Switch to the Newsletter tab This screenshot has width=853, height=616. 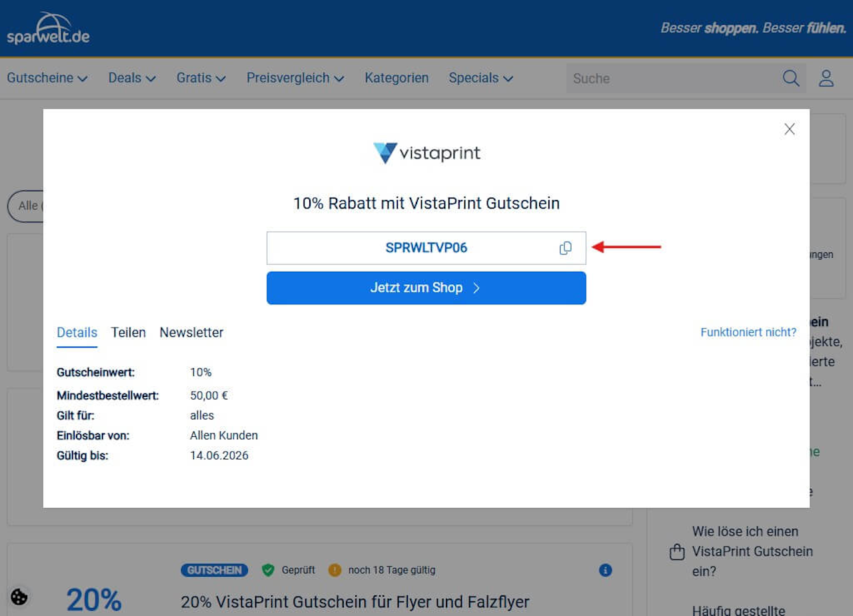tap(191, 332)
